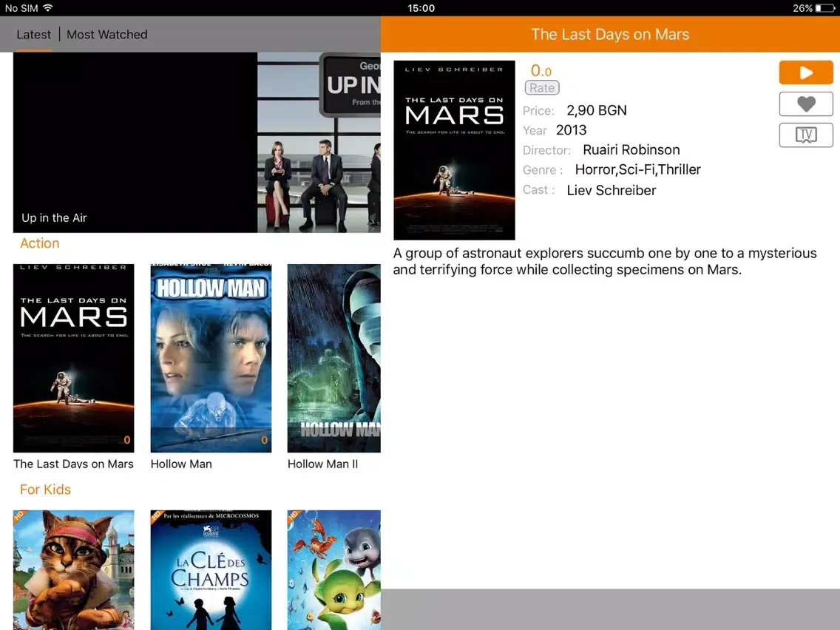This screenshot has width=840, height=630.
Task: Tap cast member Liev Schreiber
Action: (612, 190)
